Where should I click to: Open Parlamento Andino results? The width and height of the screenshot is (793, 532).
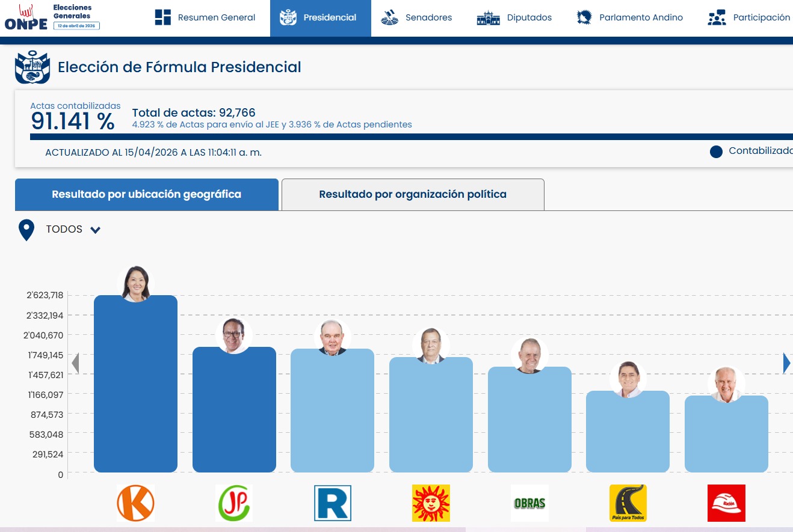coord(629,18)
